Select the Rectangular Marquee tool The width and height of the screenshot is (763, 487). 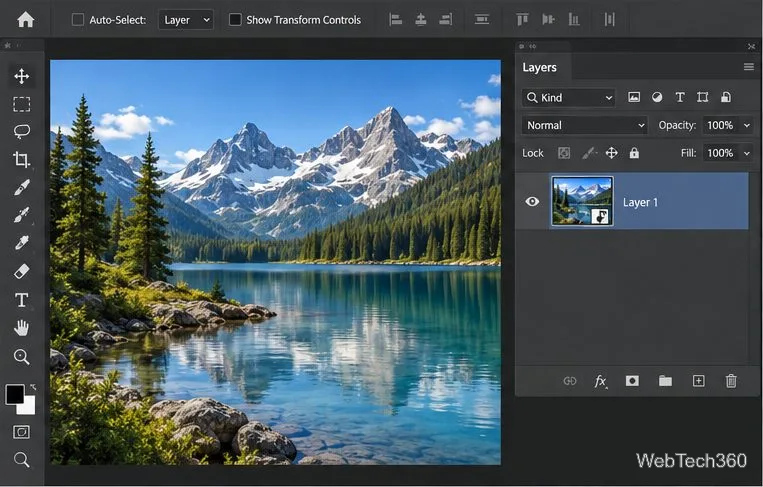point(21,104)
